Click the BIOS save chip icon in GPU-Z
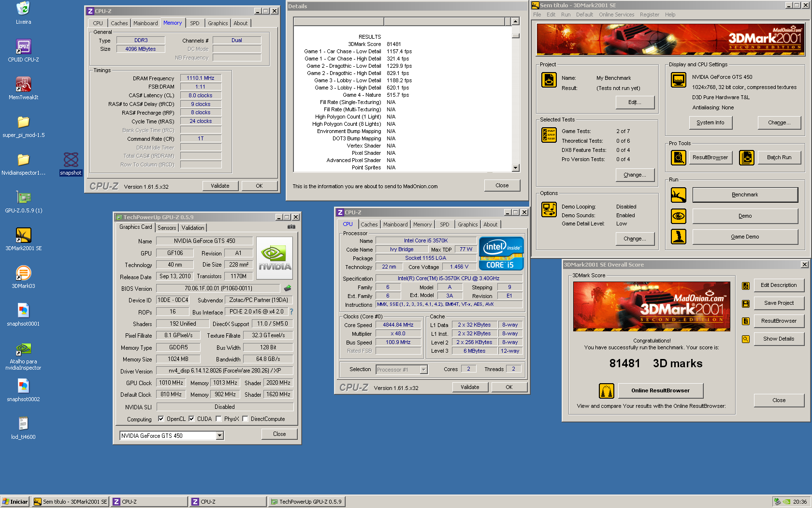This screenshot has width=812, height=508. pos(288,288)
